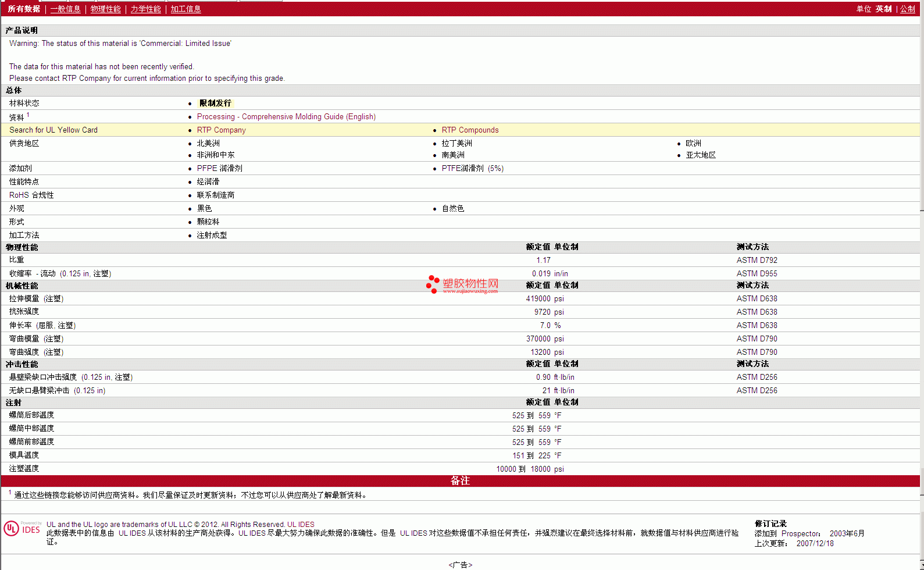The height and width of the screenshot is (570, 924).
Task: Click the UL IDES logo
Action: [x=22, y=528]
